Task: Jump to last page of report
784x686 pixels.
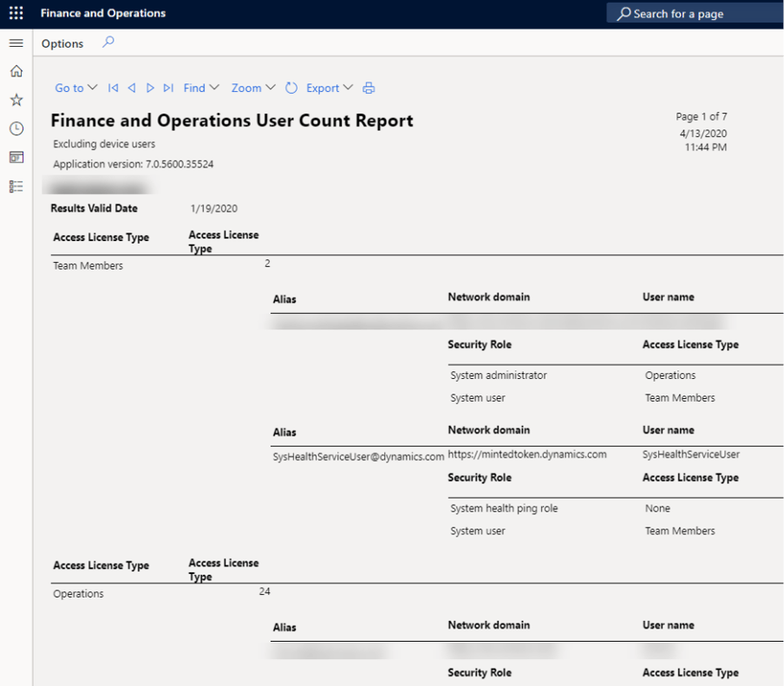Action: click(x=168, y=88)
